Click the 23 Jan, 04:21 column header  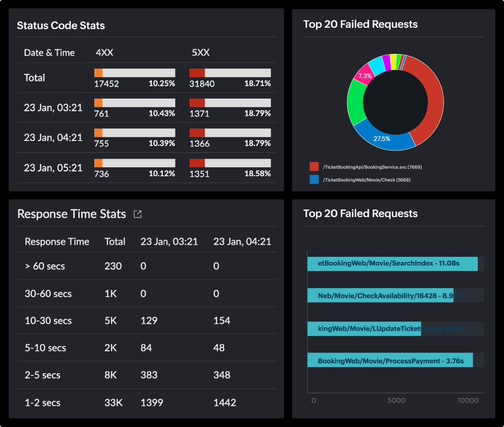pyautogui.click(x=242, y=241)
